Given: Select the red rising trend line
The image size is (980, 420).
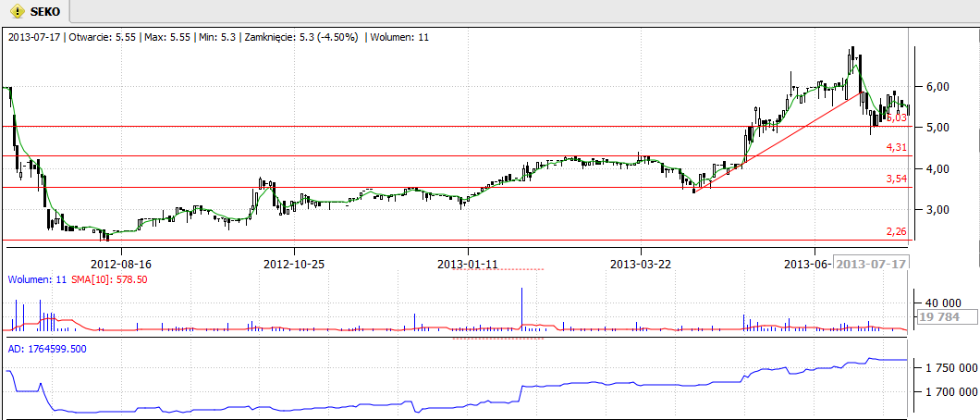Looking at the screenshot, I should (779, 142).
